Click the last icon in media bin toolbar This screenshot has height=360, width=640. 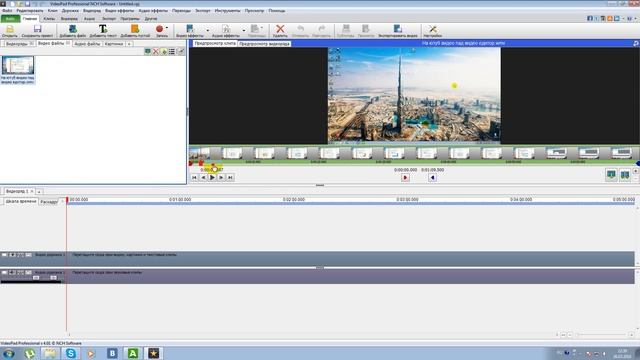[x=180, y=51]
